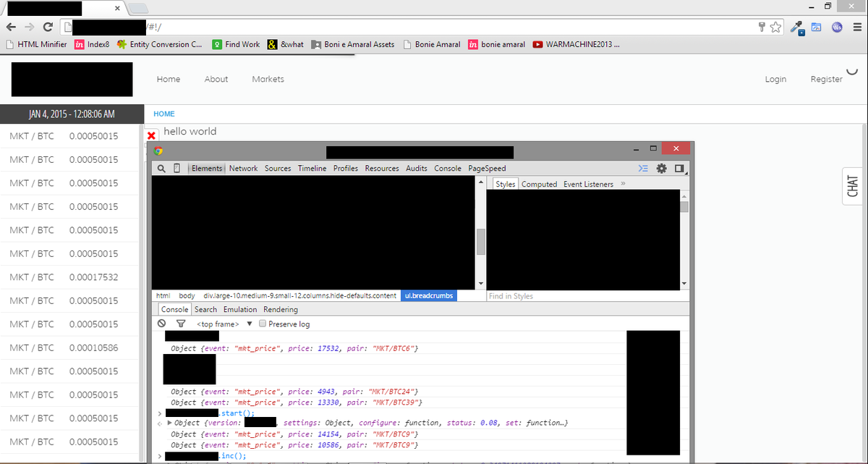868x464 pixels.
Task: Click the blue screenshot extension icon
Action: coord(817,27)
